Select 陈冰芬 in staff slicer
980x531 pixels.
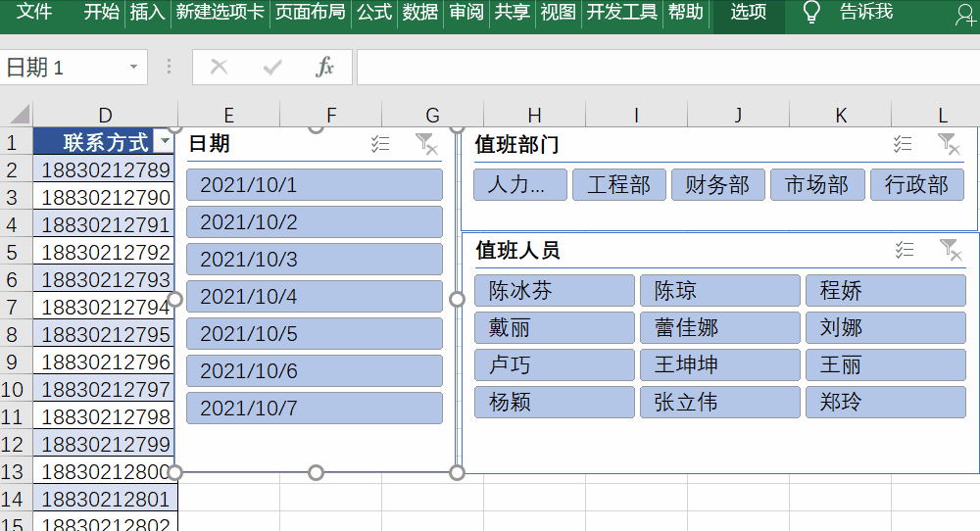[555, 291]
